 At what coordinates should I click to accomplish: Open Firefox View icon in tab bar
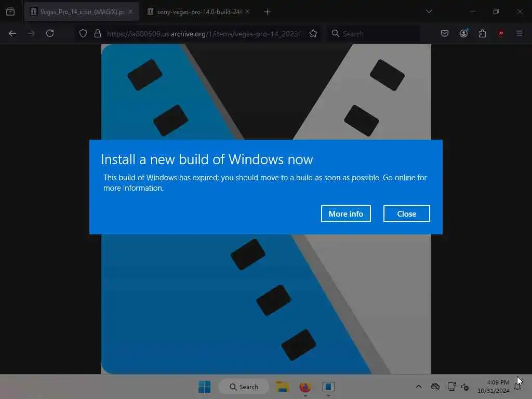pos(10,12)
